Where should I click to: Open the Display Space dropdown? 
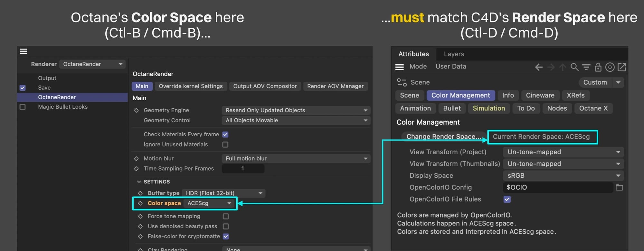[563, 176]
